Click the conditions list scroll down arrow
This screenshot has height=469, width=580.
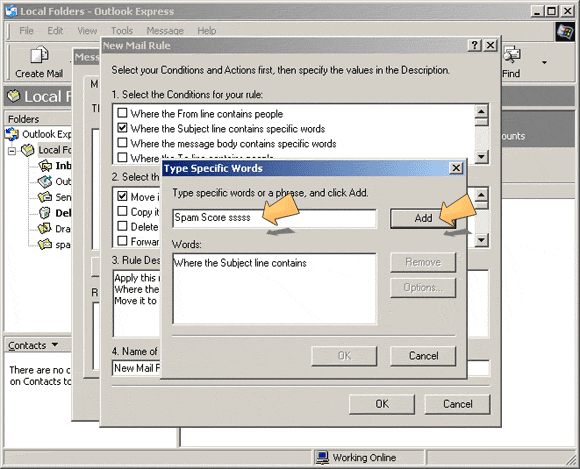(x=481, y=156)
